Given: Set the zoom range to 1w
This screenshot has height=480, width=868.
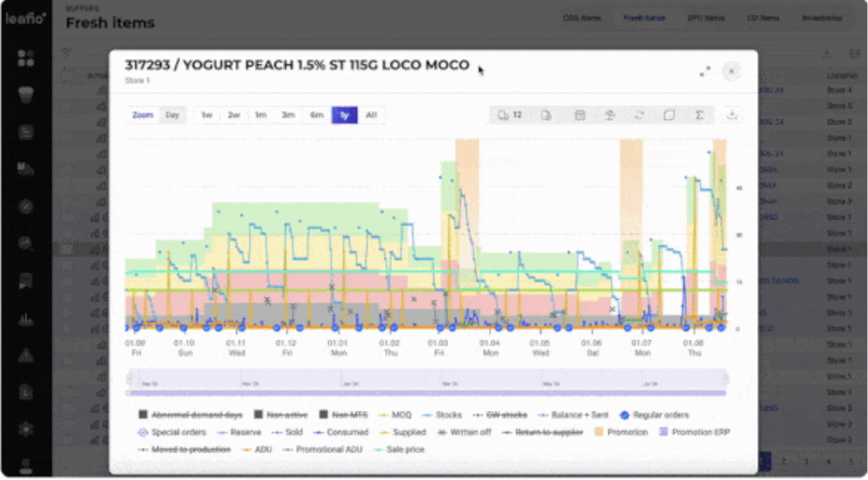Looking at the screenshot, I should pos(206,115).
